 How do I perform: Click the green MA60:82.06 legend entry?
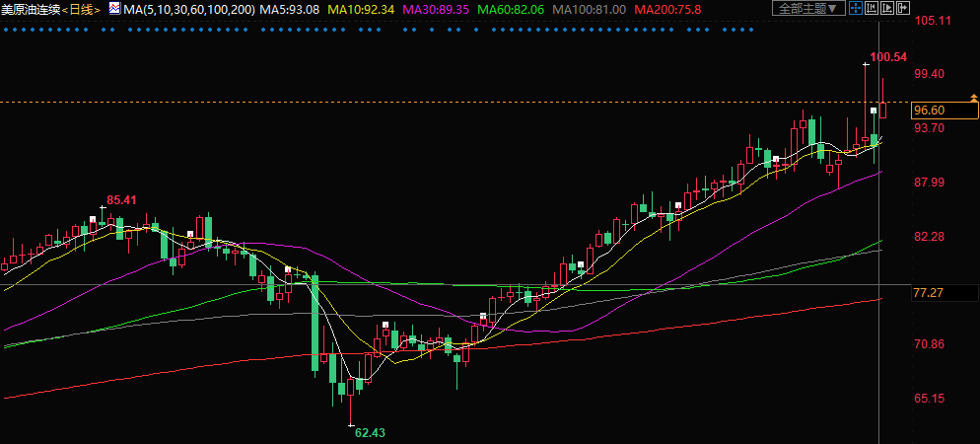511,9
